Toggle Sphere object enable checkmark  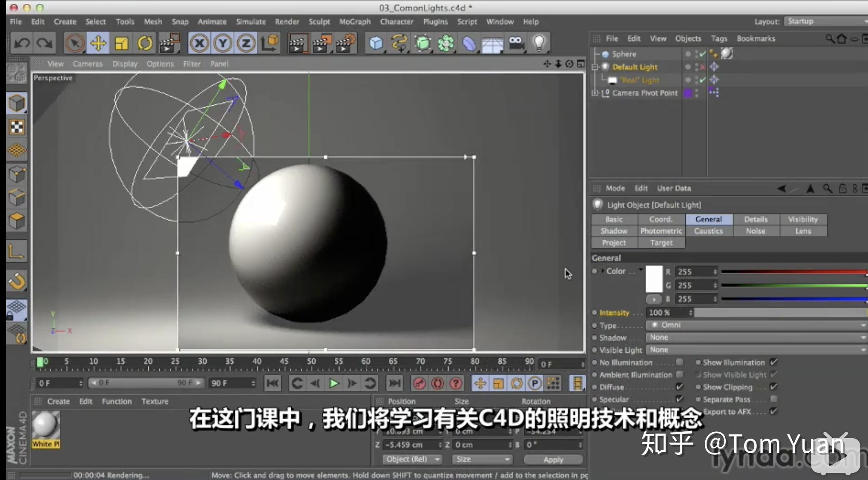click(702, 54)
